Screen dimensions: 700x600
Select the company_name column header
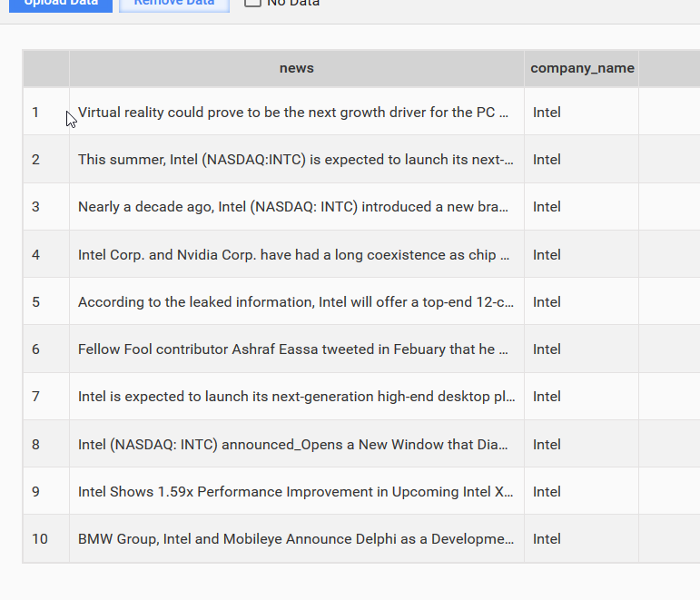(x=582, y=68)
